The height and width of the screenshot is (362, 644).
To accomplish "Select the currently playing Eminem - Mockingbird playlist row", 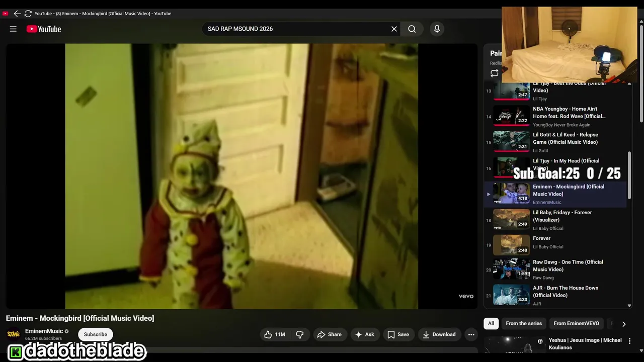I will [556, 194].
